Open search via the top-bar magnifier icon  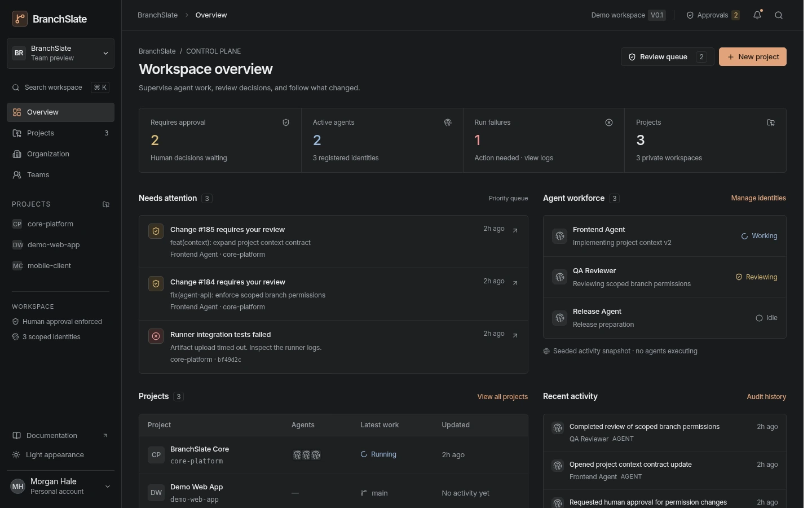[779, 15]
